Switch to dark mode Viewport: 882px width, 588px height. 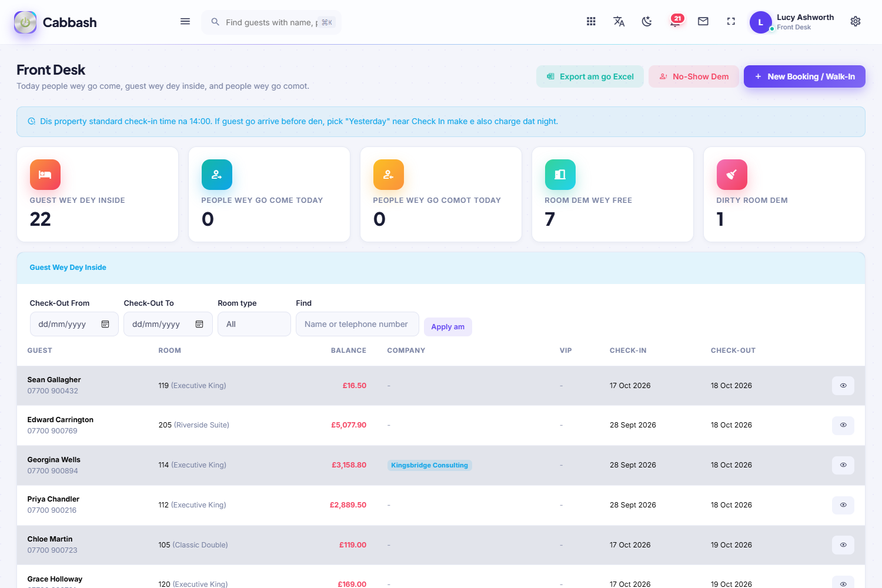(647, 22)
